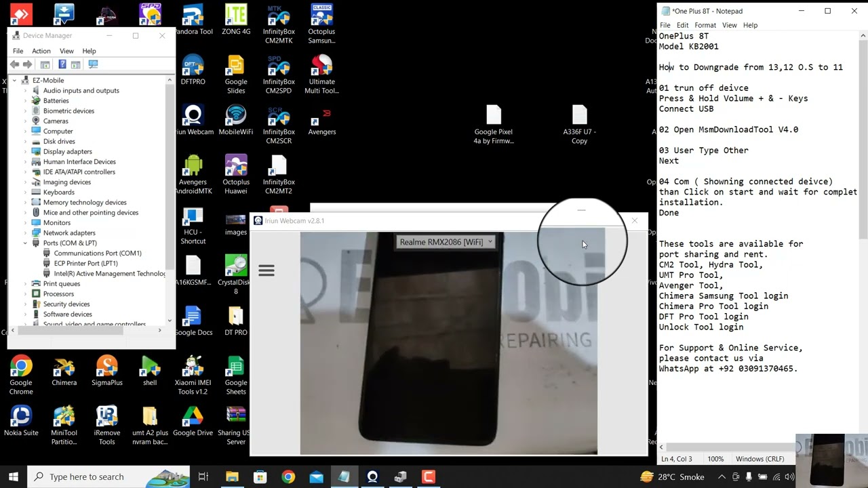Click the Windows Start button
This screenshot has height=488, width=868.
pos(14,476)
